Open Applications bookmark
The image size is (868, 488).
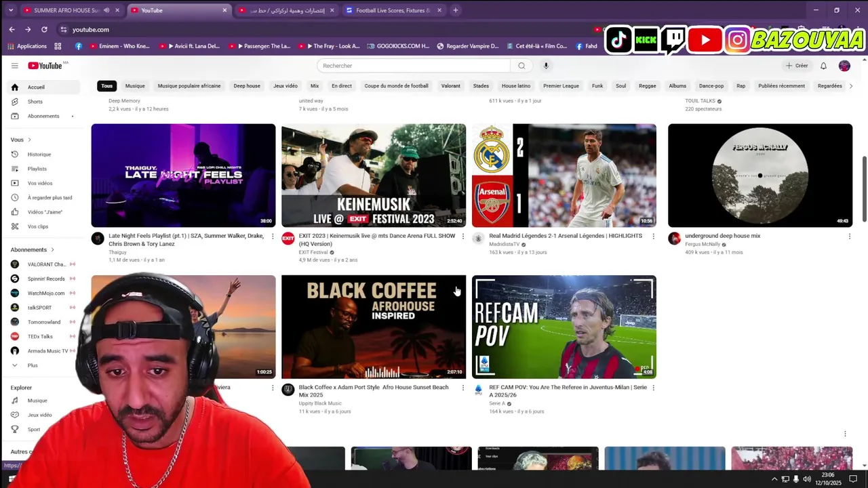tap(27, 46)
